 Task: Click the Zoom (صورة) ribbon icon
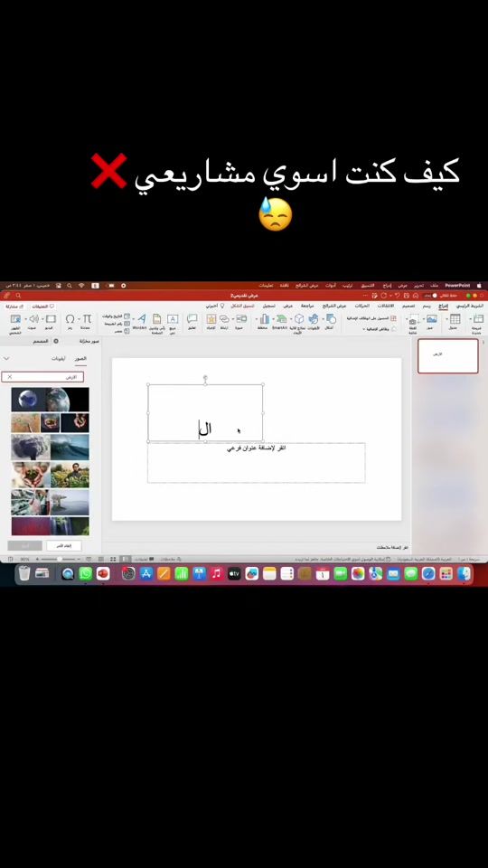pos(241,319)
